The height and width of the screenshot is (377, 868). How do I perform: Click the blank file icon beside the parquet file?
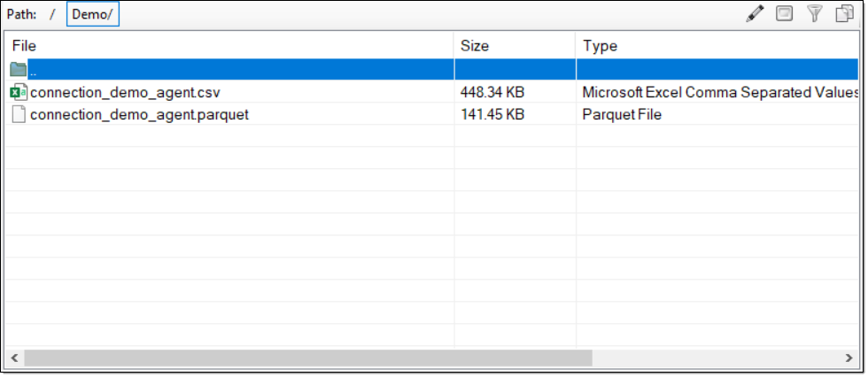19,114
